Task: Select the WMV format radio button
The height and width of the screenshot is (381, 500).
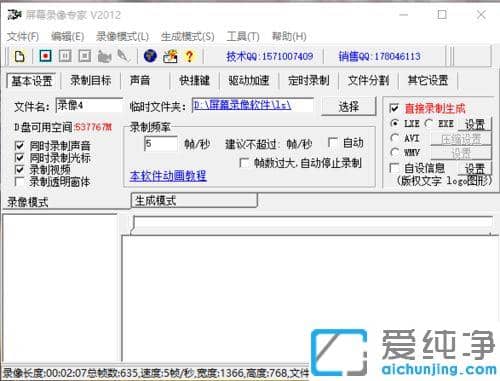Action: pos(395,152)
